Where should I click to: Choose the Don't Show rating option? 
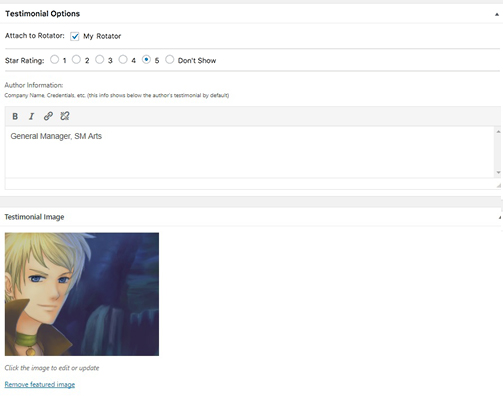(x=169, y=60)
